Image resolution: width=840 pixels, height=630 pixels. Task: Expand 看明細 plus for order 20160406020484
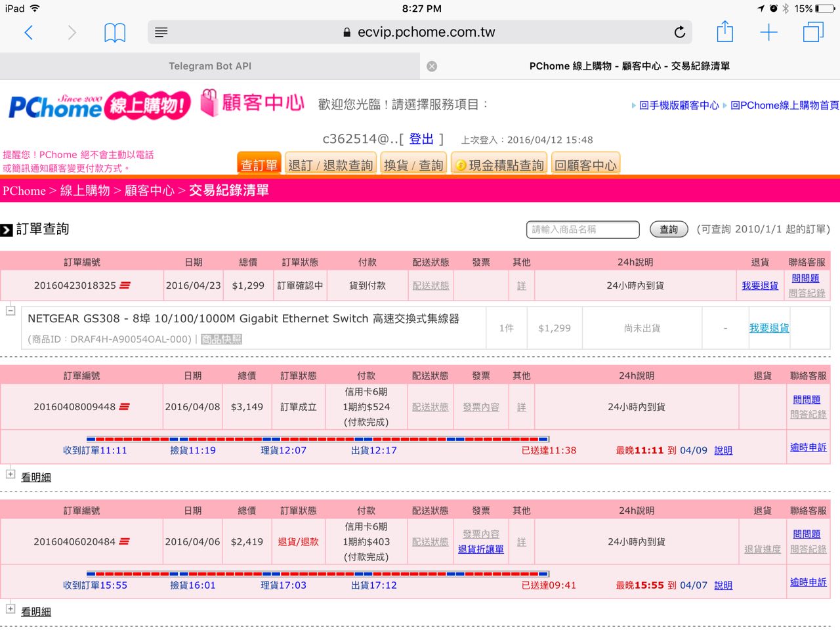click(x=10, y=608)
